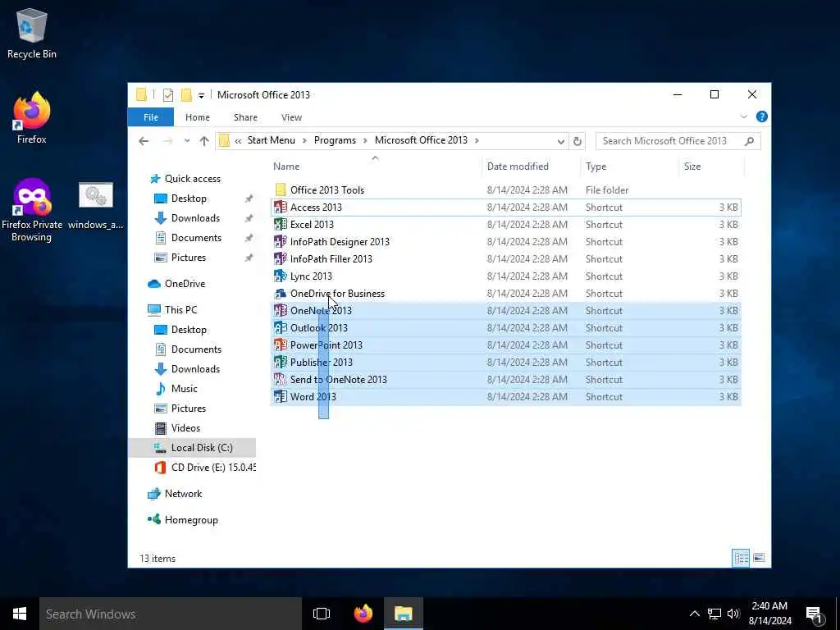Select Network in navigation pane

coord(183,494)
